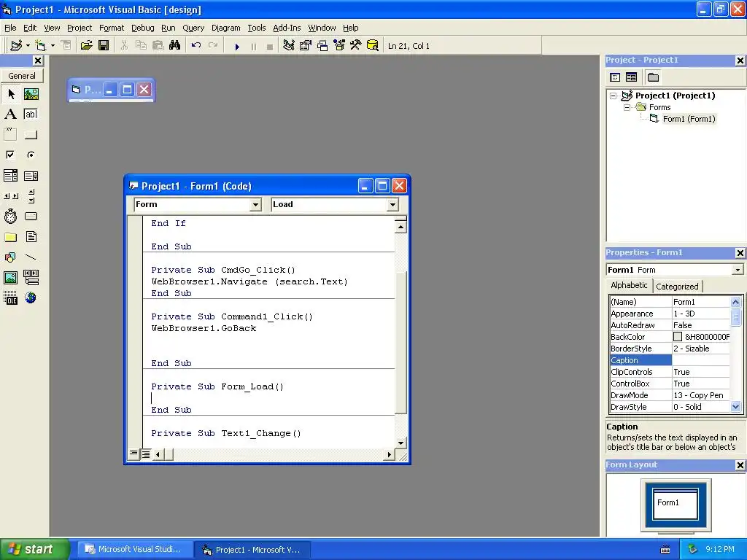
Task: Click the Properties Window toolbar icon
Action: point(306,46)
